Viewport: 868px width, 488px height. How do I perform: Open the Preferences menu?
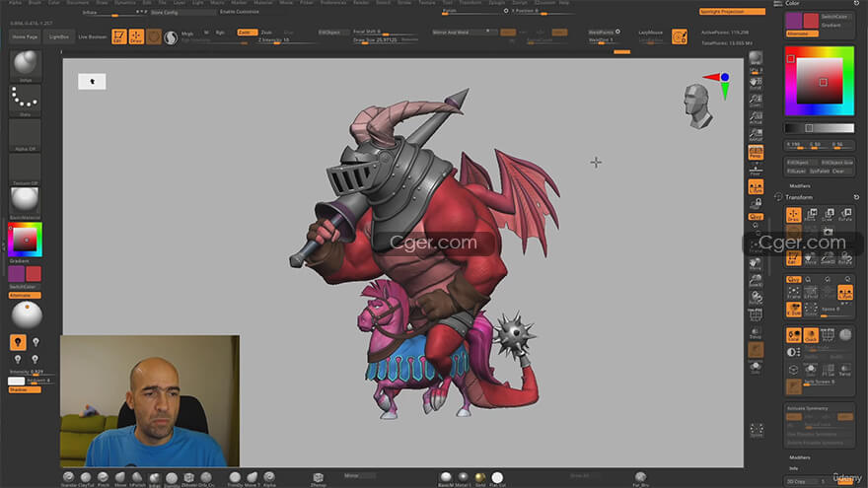[x=333, y=3]
